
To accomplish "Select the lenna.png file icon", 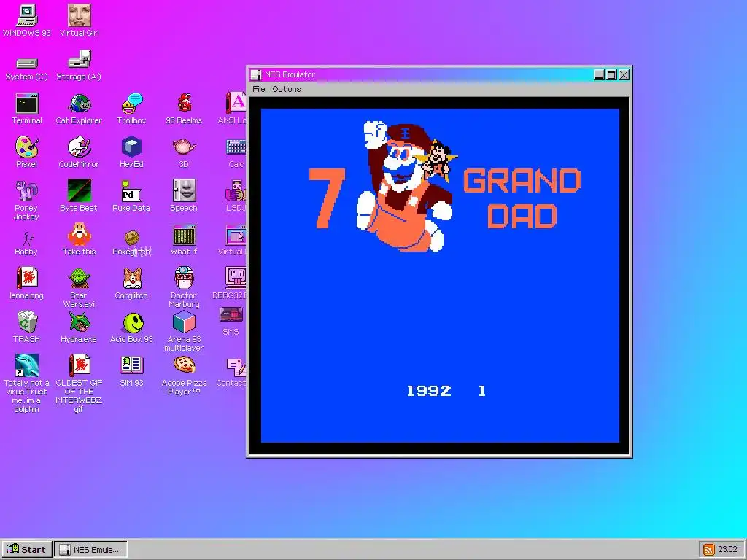I will point(27,278).
